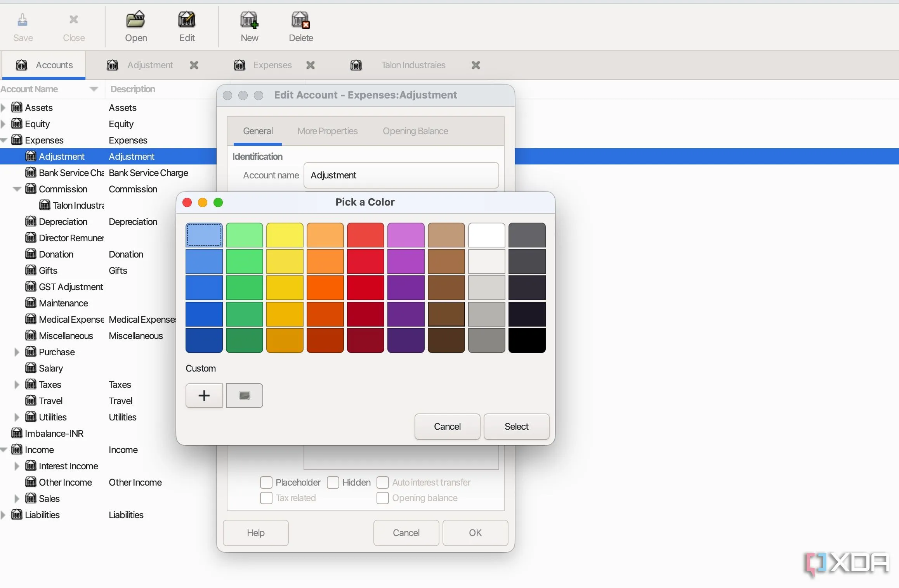
Task: Expand the Purchase account node
Action: (17, 352)
